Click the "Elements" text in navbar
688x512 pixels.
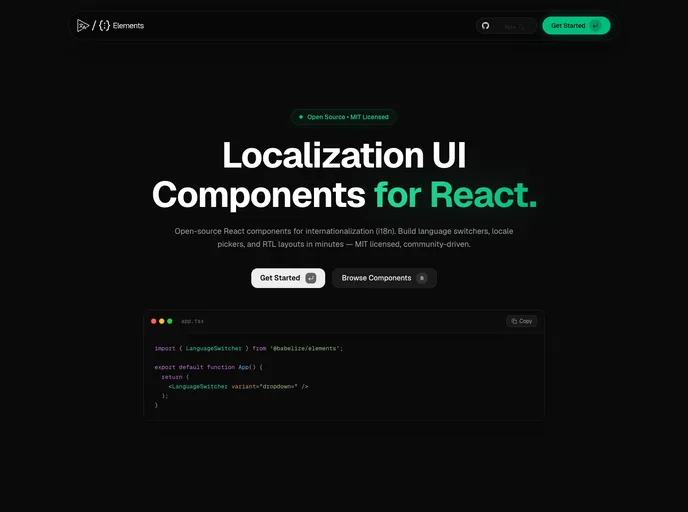128,25
